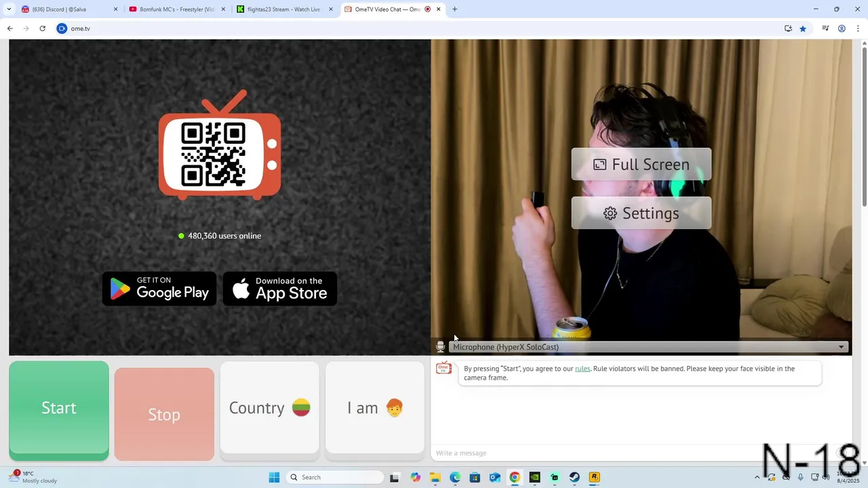Image resolution: width=868 pixels, height=488 pixels.
Task: Open the cast/install icon in address bar
Action: point(788,28)
